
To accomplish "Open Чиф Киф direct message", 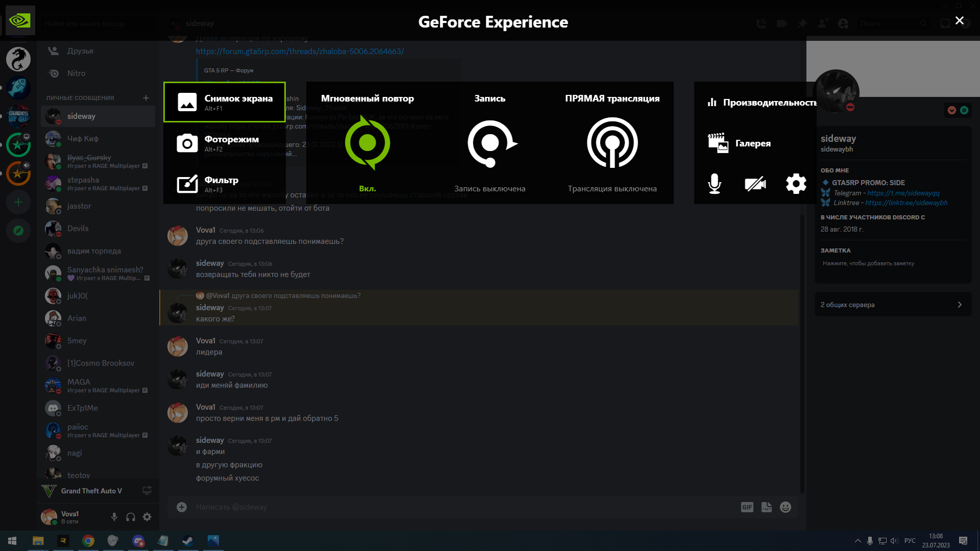I will coord(98,139).
